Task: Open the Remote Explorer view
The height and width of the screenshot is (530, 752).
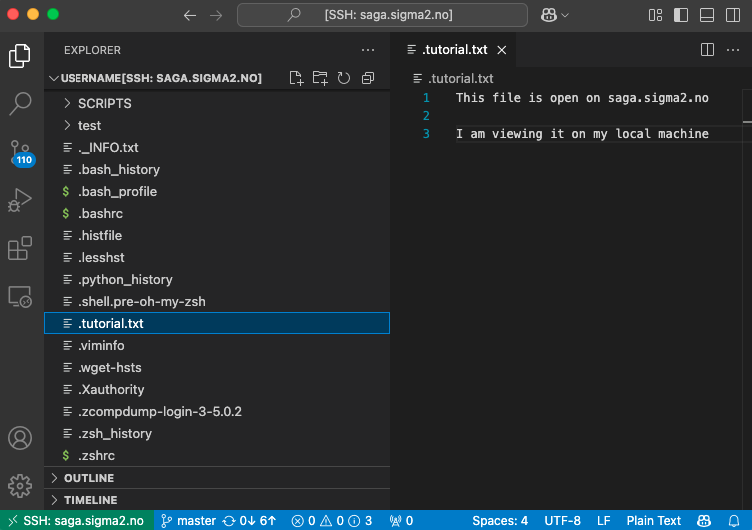Action: (x=20, y=296)
